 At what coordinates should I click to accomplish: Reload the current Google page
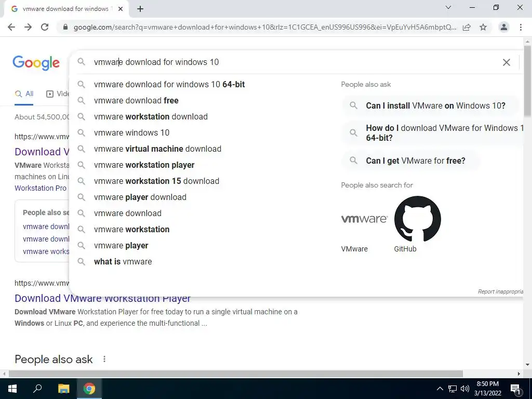[45, 27]
